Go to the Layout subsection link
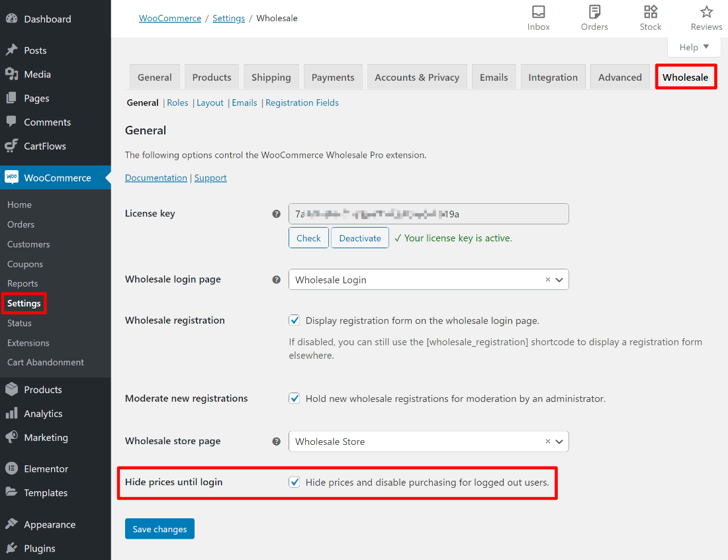 click(210, 103)
